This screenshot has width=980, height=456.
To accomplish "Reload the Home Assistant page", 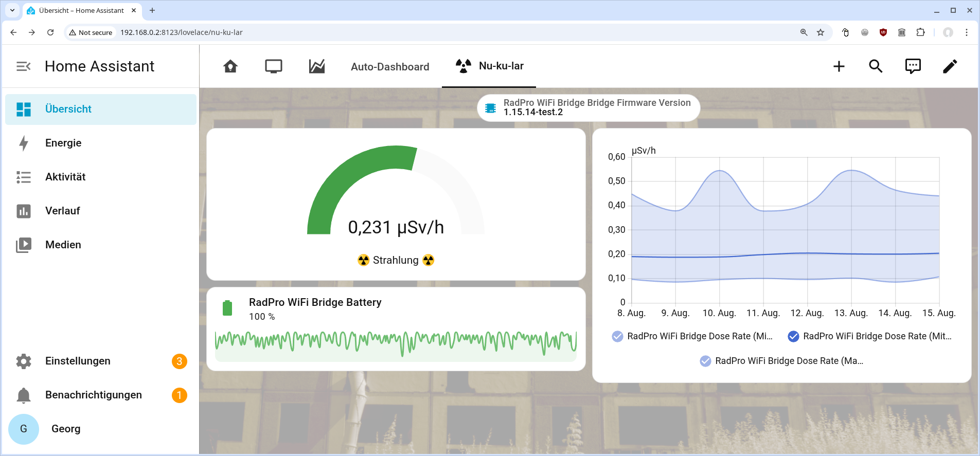I will pos(50,32).
